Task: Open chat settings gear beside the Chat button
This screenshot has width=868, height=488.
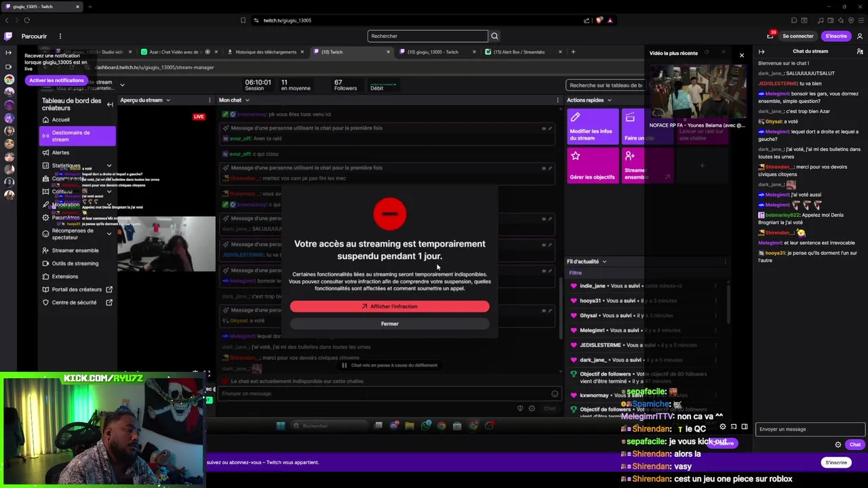Action: point(838,445)
